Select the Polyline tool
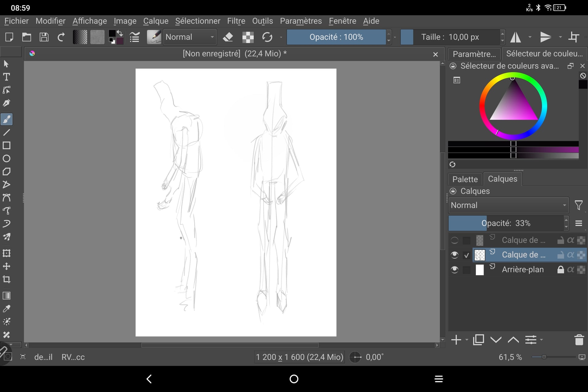Image resolution: width=588 pixels, height=392 pixels. coord(6,185)
